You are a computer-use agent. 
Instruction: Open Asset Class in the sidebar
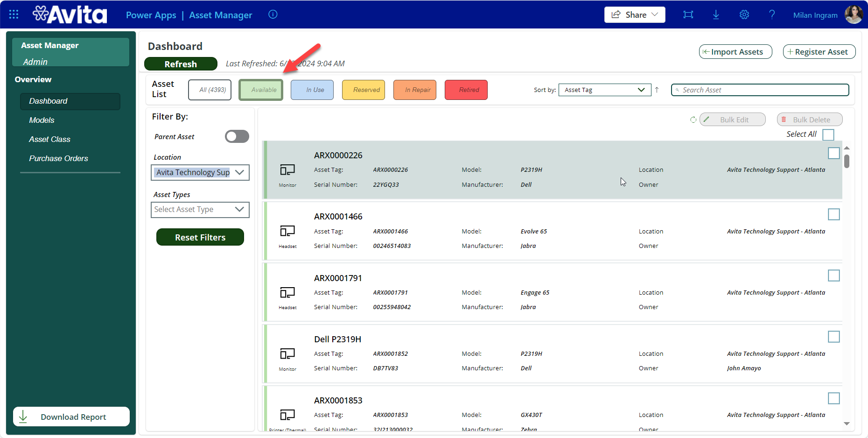click(x=49, y=139)
